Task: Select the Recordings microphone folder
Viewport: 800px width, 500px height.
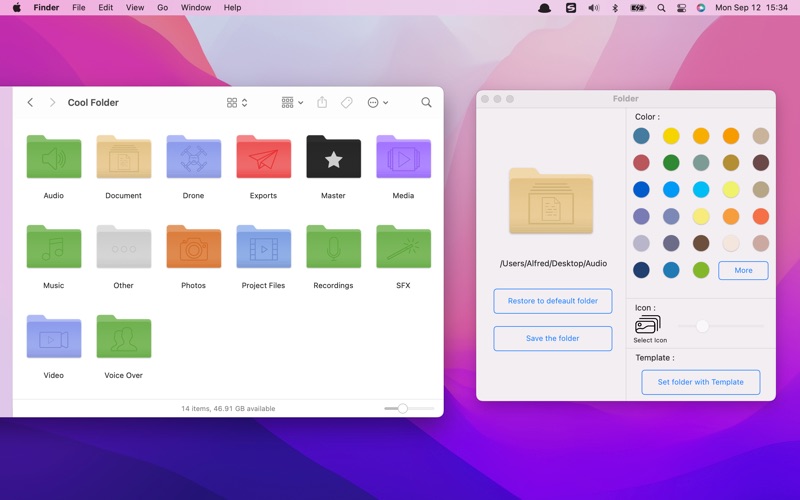Action: click(333, 246)
